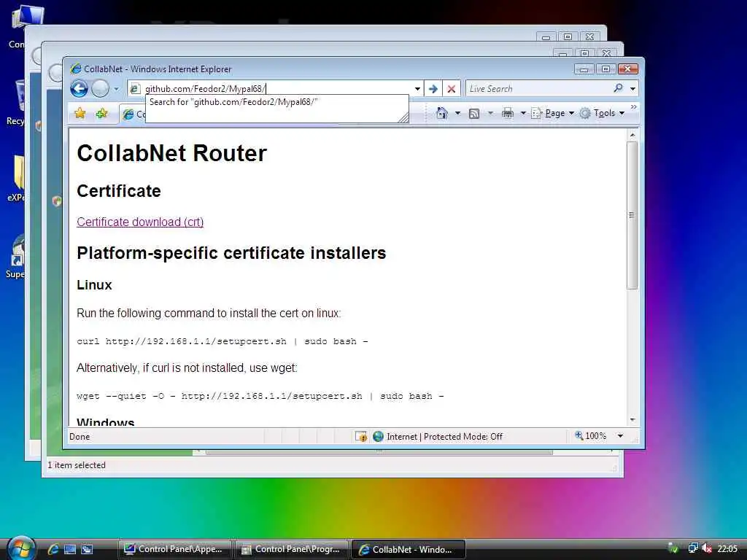The width and height of the screenshot is (747, 560).
Task: Click into the address bar URL field
Action: point(276,89)
